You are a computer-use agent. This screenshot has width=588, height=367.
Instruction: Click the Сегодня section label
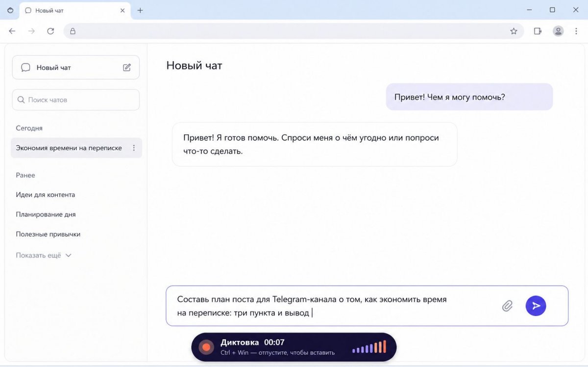click(29, 128)
